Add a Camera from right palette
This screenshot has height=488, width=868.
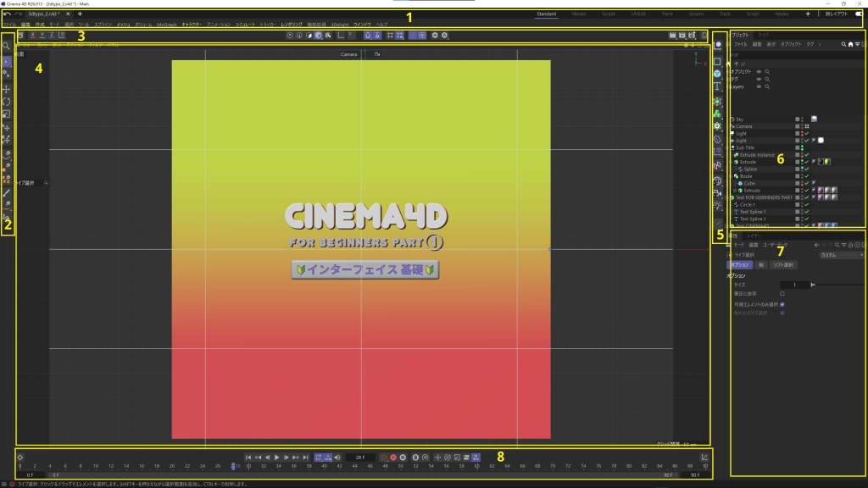pos(717,193)
